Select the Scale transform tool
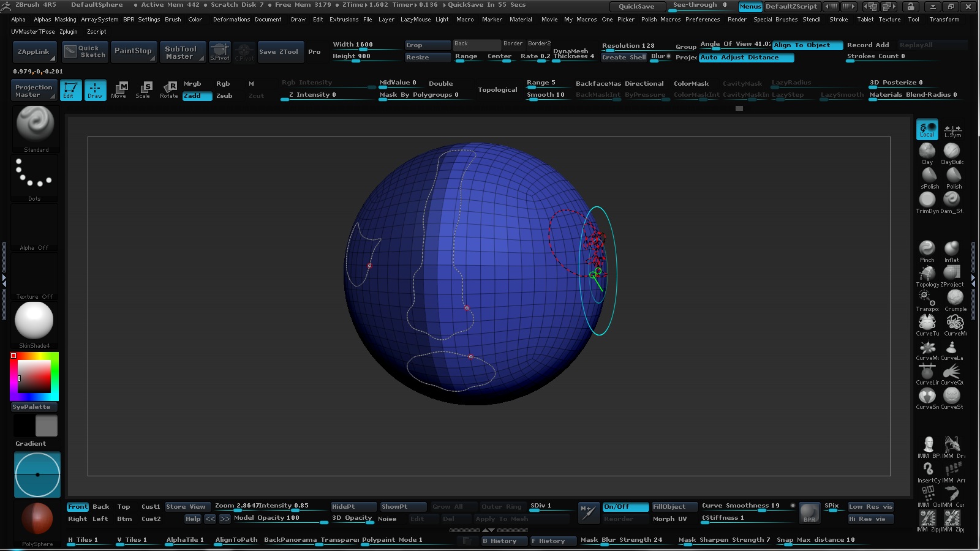The height and width of the screenshot is (551, 980). click(143, 89)
